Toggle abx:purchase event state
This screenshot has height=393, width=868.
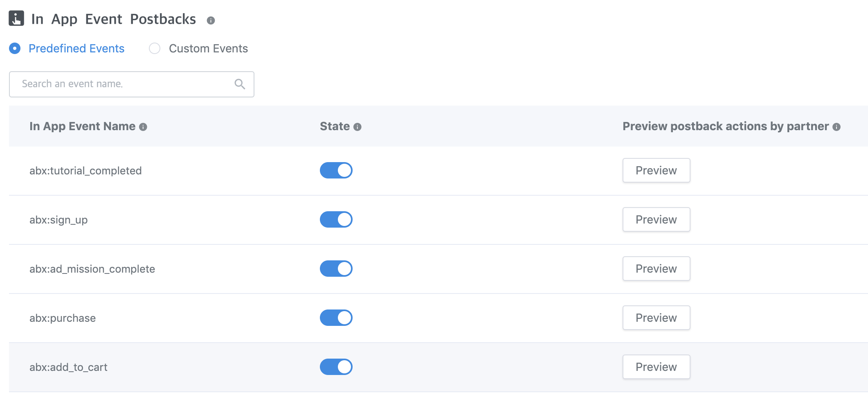point(336,318)
